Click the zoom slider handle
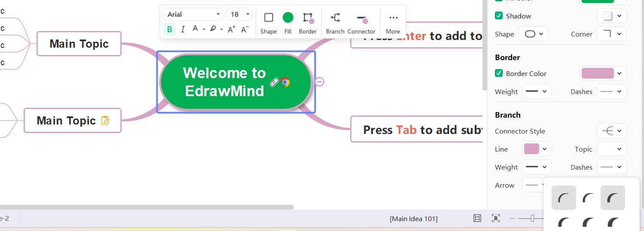This screenshot has width=644, height=231. click(532, 218)
